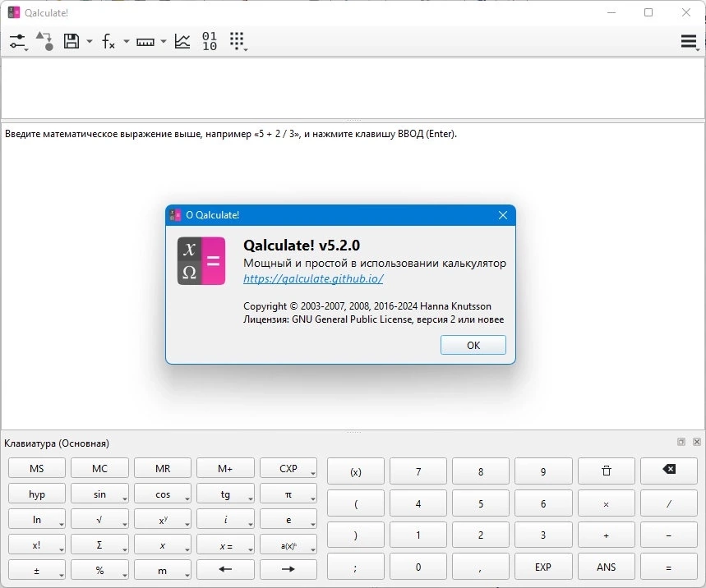Click the M+ memory add key
Screen dimensions: 706x588
pos(225,468)
